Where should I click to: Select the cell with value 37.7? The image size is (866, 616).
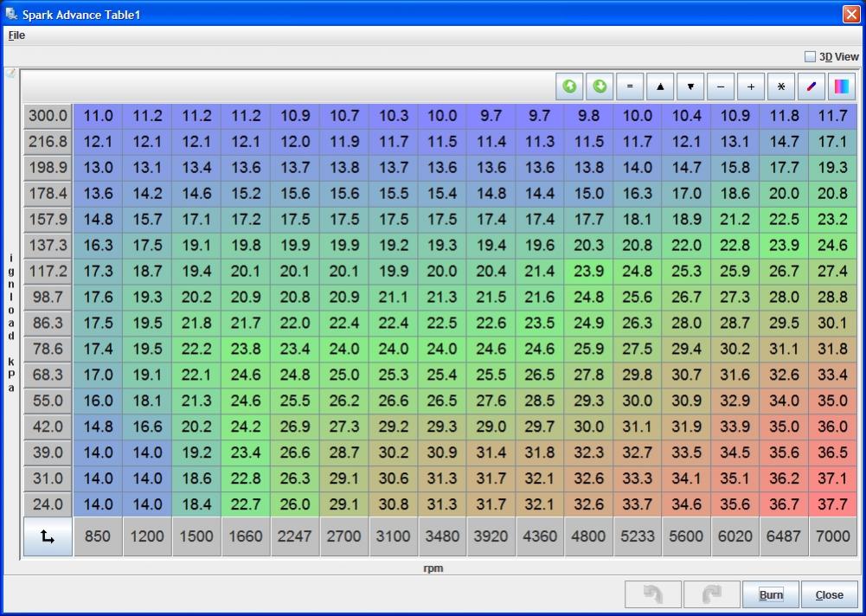click(832, 504)
